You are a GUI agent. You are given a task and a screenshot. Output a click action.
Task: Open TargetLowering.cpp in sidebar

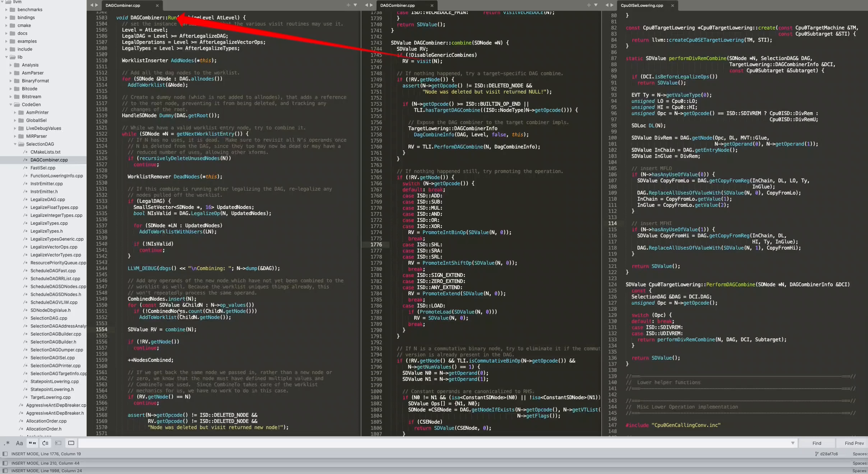[50, 397]
